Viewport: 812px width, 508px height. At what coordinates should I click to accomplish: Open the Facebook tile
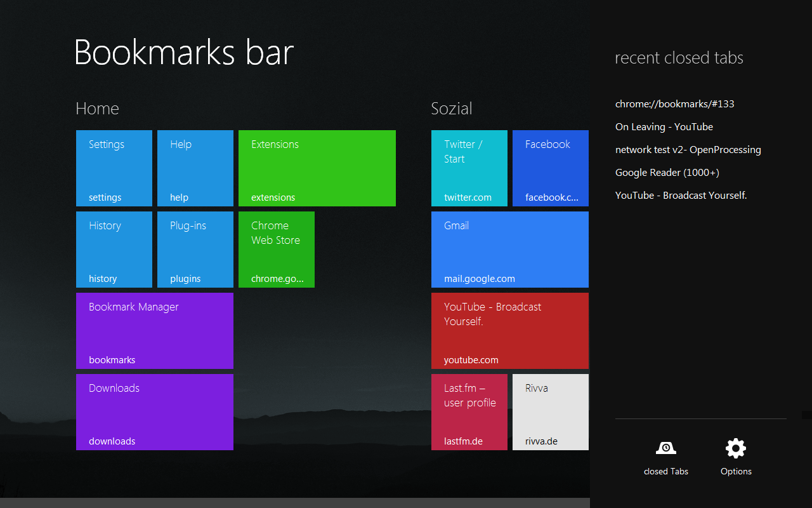click(551, 168)
